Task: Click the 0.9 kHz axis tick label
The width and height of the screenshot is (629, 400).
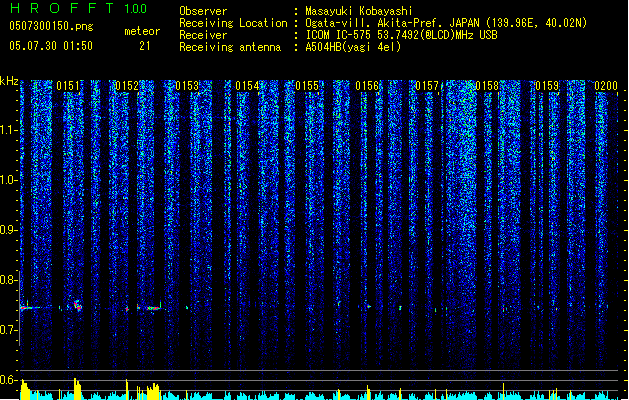Action: coord(9,230)
